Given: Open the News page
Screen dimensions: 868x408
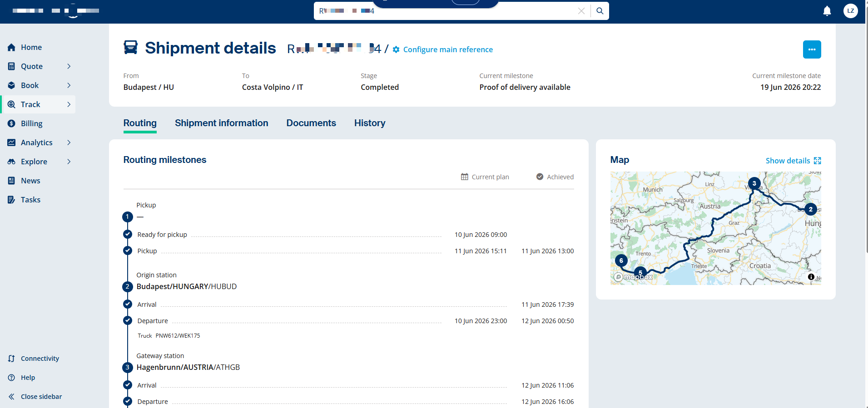Looking at the screenshot, I should tap(30, 181).
